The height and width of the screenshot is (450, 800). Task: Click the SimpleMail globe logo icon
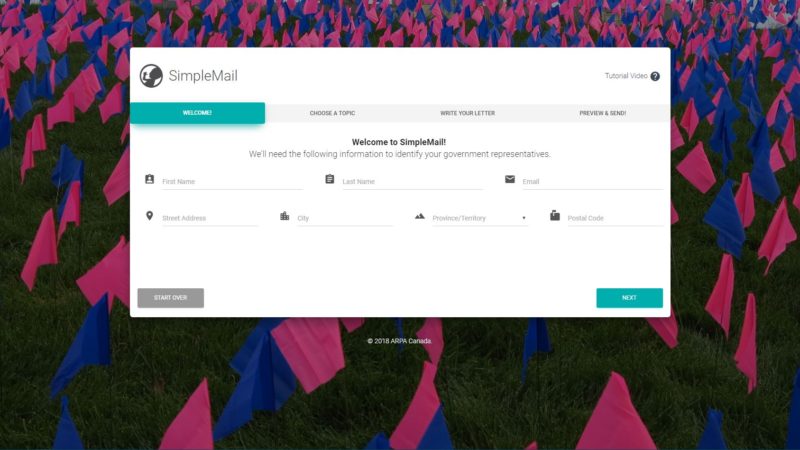click(151, 76)
